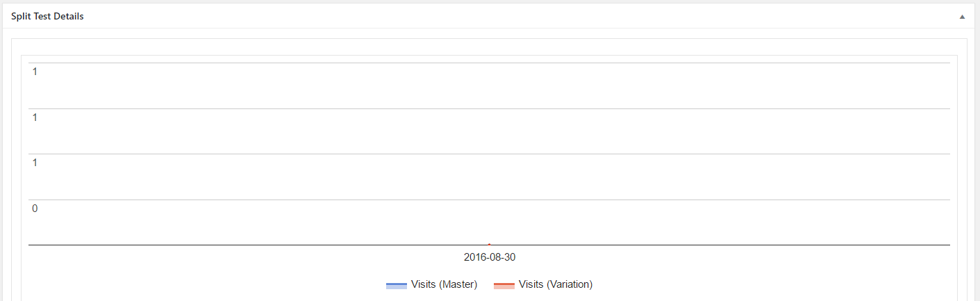
Task: Click the middle y-axis label reading 1
Action: pos(35,117)
